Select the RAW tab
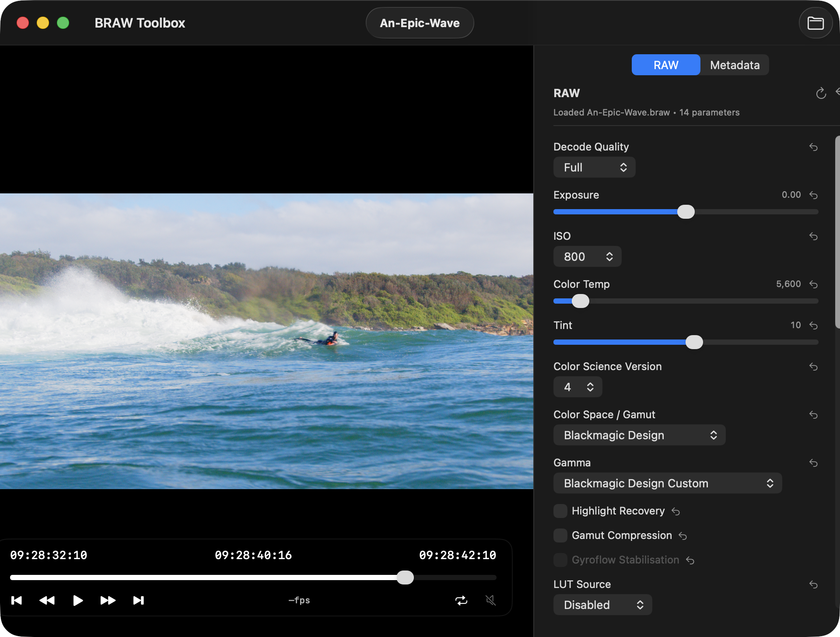This screenshot has height=637, width=840. (665, 65)
